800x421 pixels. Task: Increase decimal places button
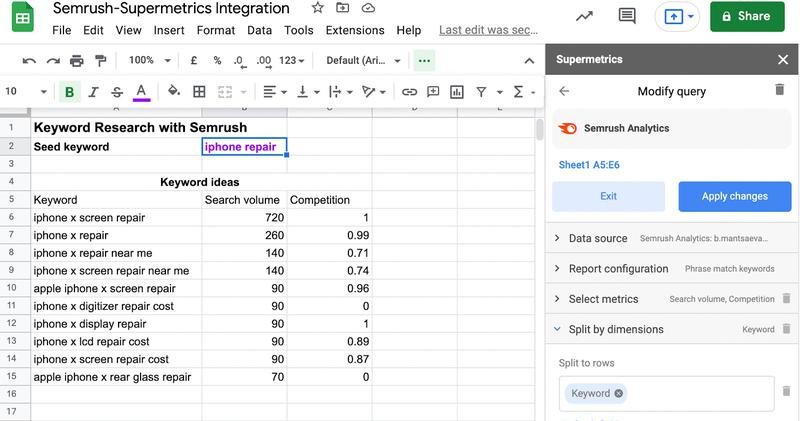[x=264, y=61]
